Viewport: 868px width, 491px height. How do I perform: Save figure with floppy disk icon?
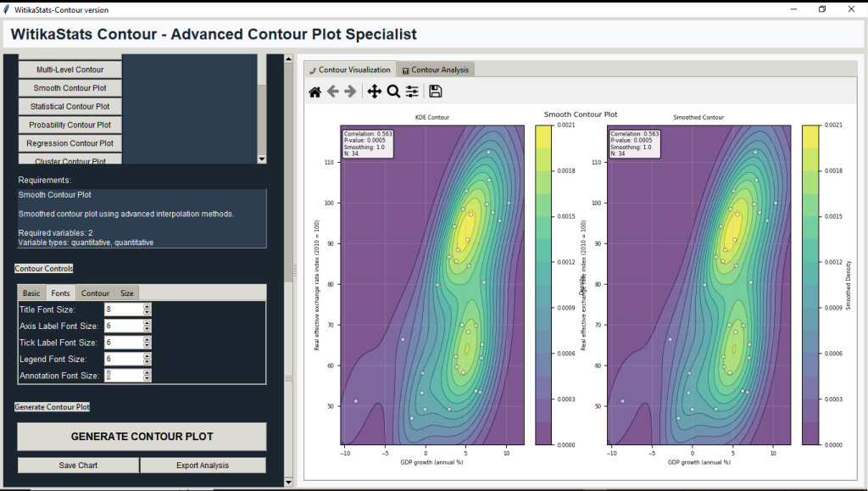(x=436, y=92)
